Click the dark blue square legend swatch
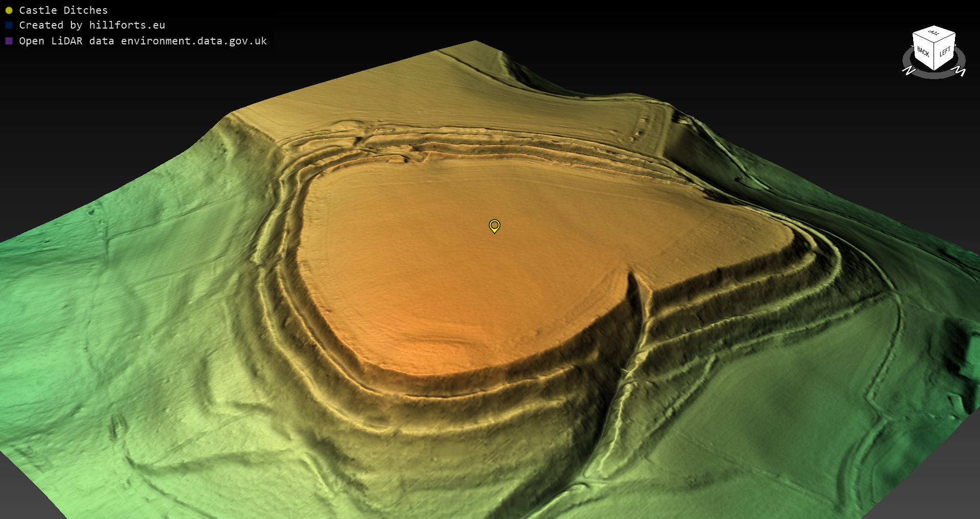Image resolution: width=980 pixels, height=519 pixels. click(9, 25)
